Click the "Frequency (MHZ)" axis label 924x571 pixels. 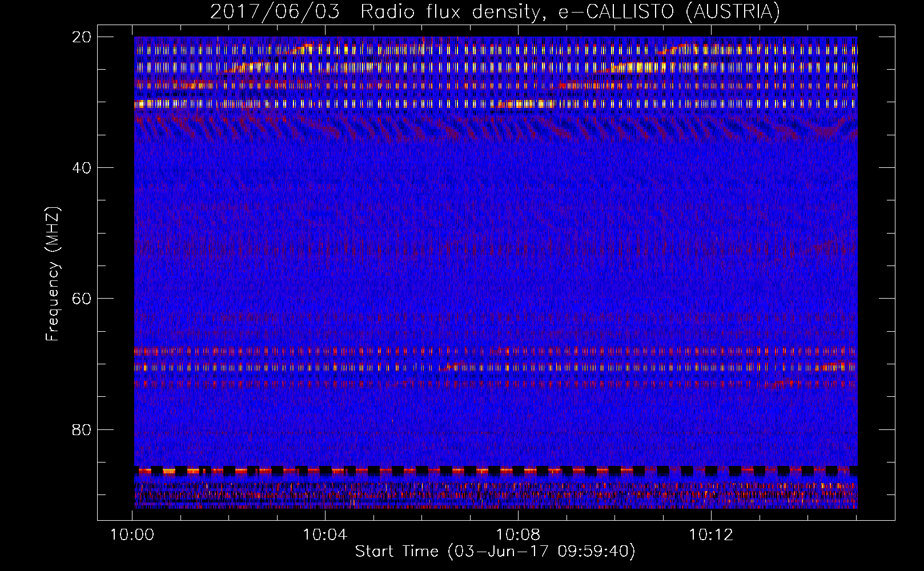tap(53, 274)
